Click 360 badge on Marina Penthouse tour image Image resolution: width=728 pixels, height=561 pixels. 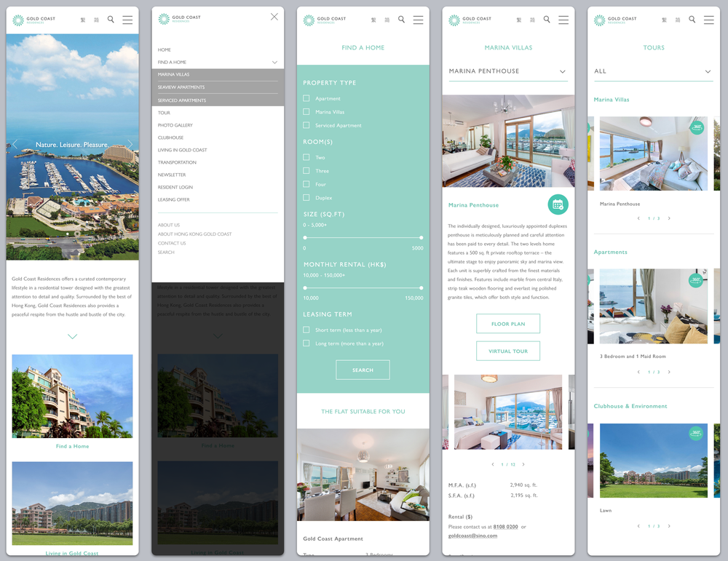[x=697, y=127]
